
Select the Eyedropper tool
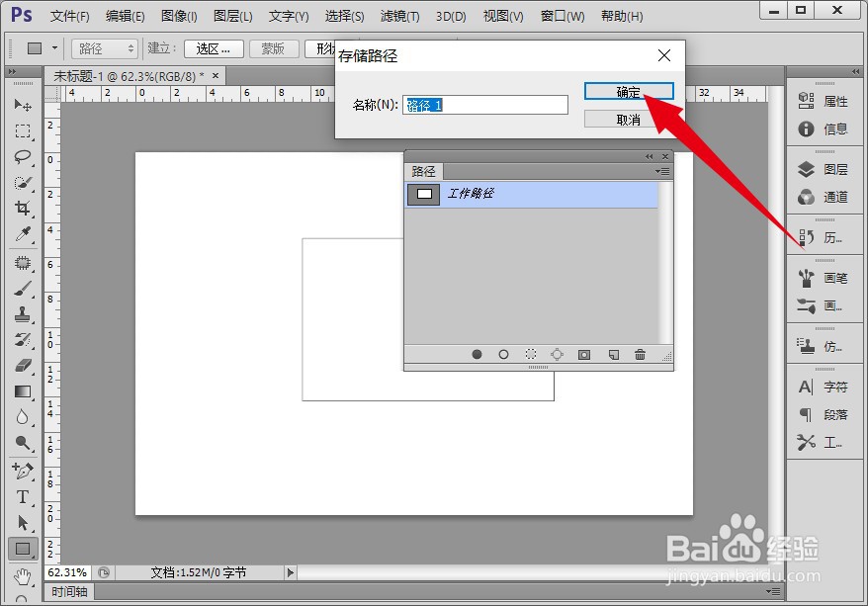coord(23,234)
